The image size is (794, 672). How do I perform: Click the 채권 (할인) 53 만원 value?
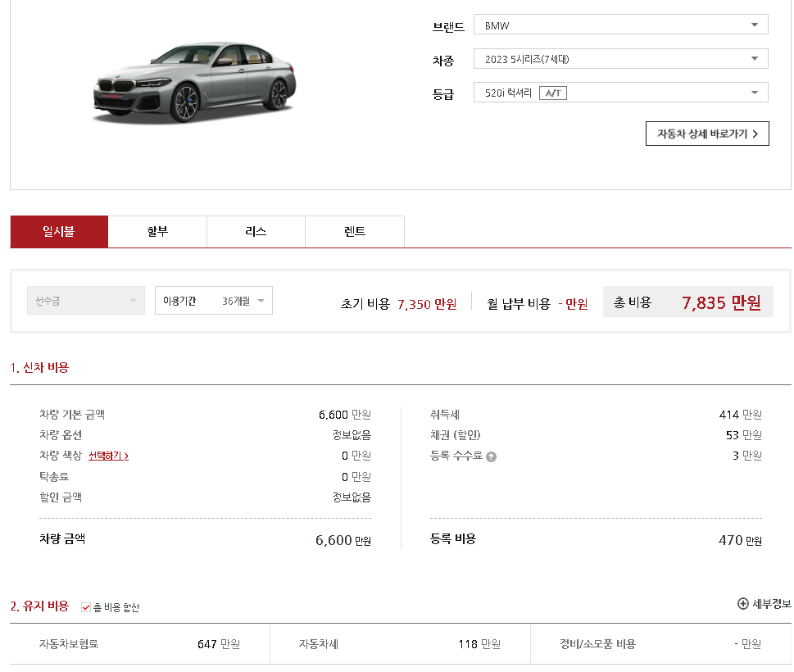[744, 435]
